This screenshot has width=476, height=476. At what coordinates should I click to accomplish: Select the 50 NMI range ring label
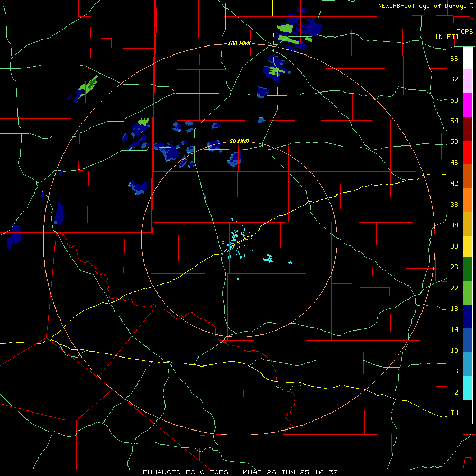pyautogui.click(x=239, y=141)
